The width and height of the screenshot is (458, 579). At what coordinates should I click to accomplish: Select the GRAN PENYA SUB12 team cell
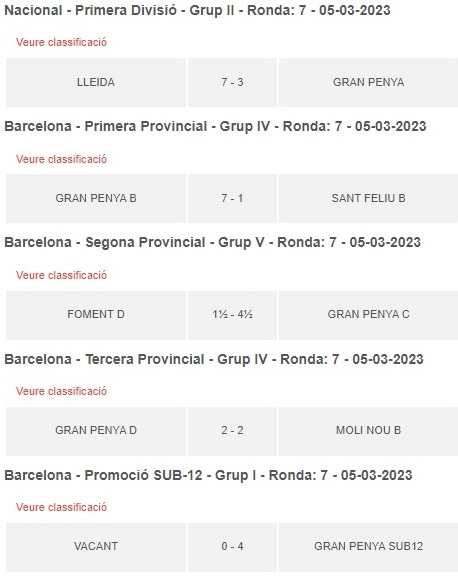tap(368, 547)
